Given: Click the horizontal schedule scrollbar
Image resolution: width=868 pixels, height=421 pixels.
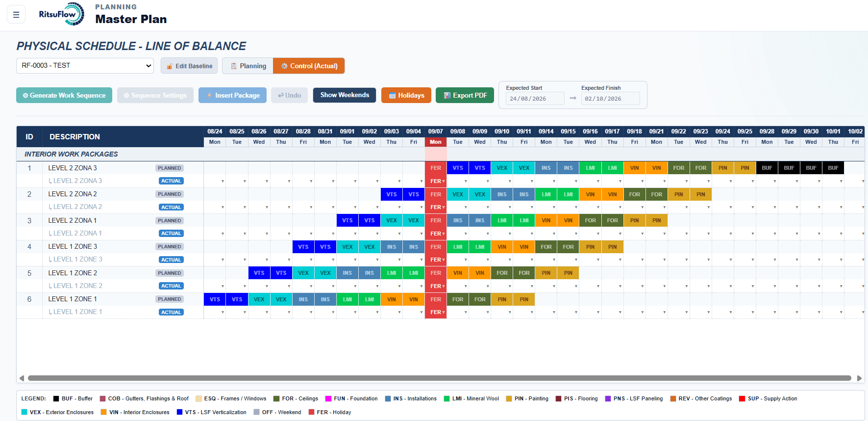Looking at the screenshot, I should click(x=440, y=378).
